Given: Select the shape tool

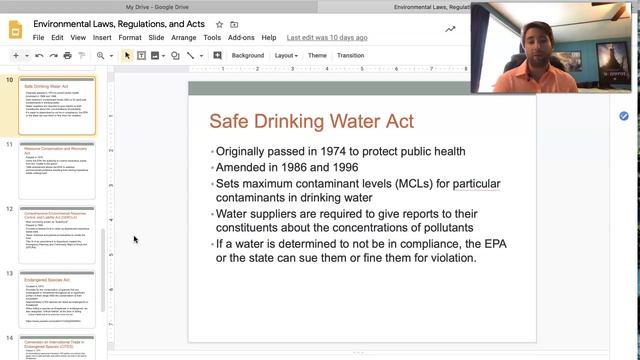Looking at the screenshot, I should click(x=175, y=56).
